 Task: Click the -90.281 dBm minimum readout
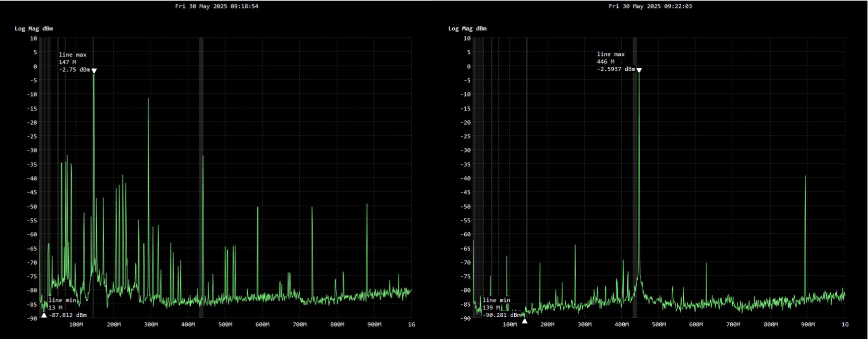[x=501, y=315]
